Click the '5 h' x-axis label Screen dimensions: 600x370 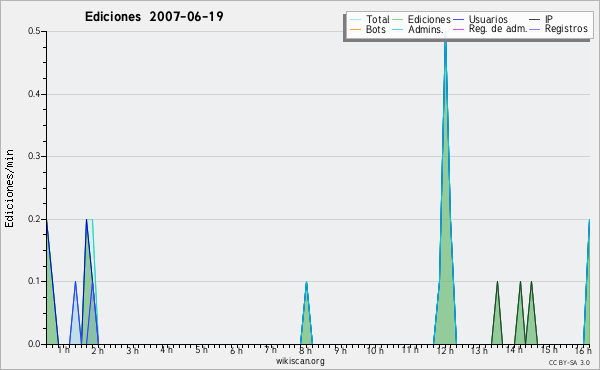pyautogui.click(x=202, y=350)
